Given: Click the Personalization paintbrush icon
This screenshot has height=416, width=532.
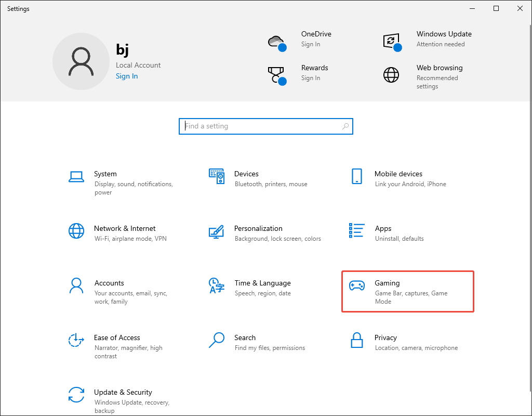Looking at the screenshot, I should (217, 231).
